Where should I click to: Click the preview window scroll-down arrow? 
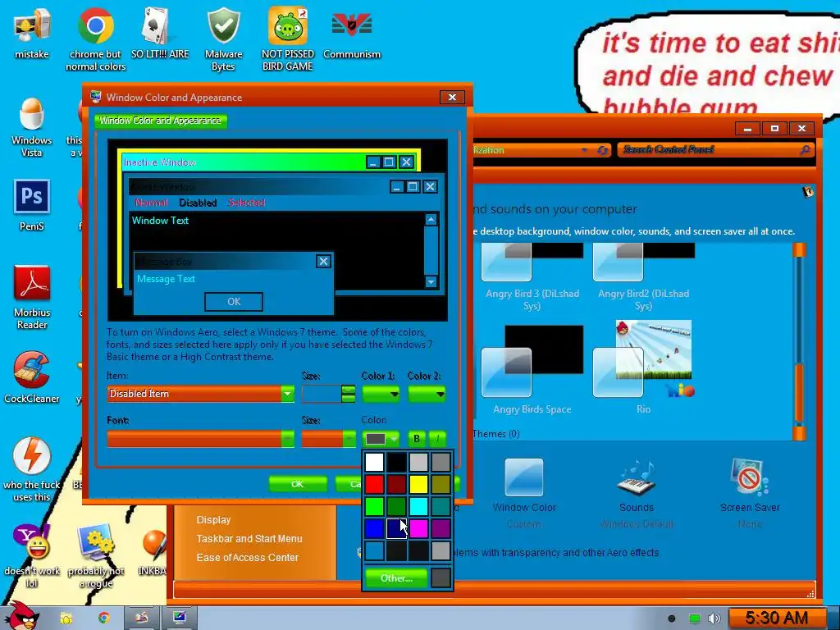pyautogui.click(x=431, y=282)
